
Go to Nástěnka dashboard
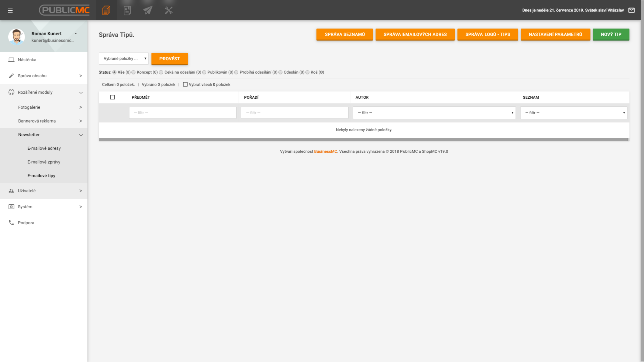[27, 60]
